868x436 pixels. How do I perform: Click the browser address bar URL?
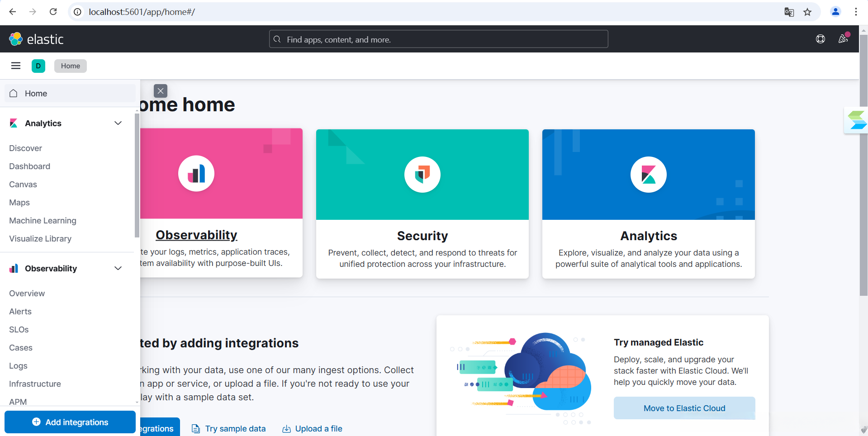coord(142,12)
